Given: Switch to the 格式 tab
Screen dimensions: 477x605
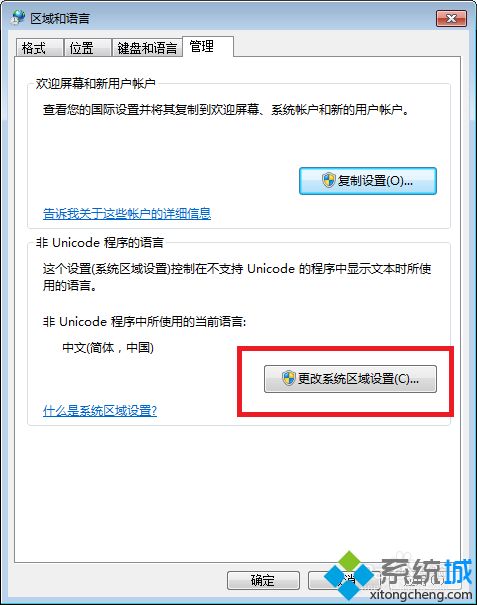Looking at the screenshot, I should (39, 48).
